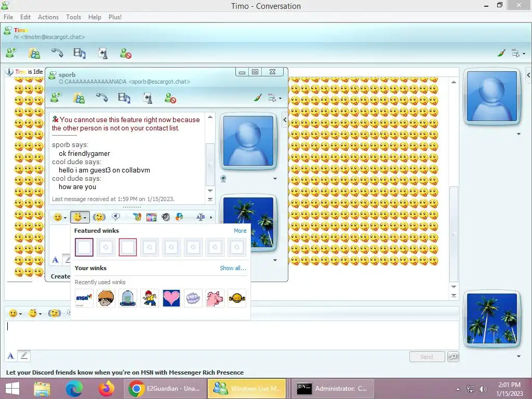Viewport: 532px width, 399px height.
Task: Click the webcam icon under sporb's picture
Action: (223, 179)
